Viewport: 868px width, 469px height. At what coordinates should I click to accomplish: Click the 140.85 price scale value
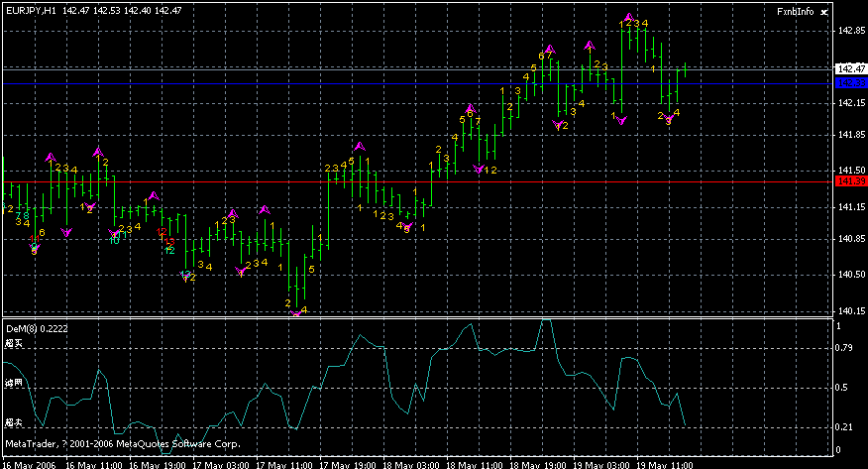(x=851, y=239)
